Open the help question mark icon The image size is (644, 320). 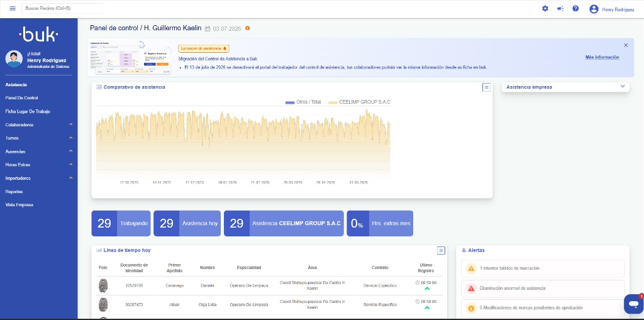pos(575,8)
